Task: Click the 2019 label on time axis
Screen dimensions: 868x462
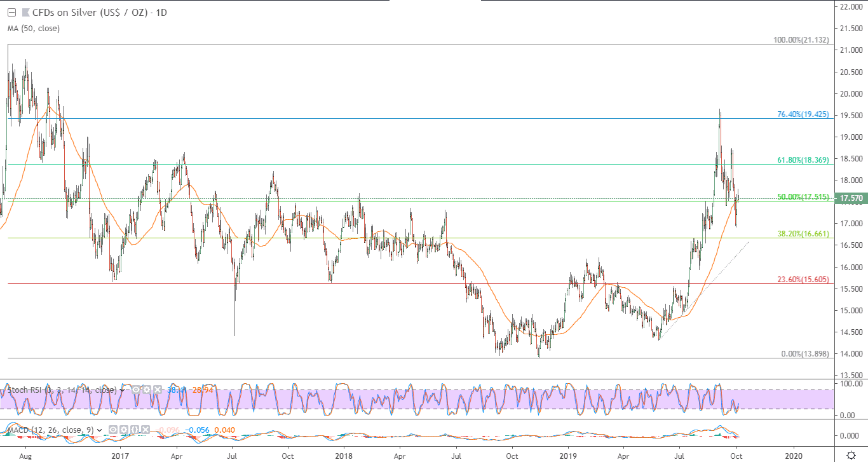Action: 568,455
